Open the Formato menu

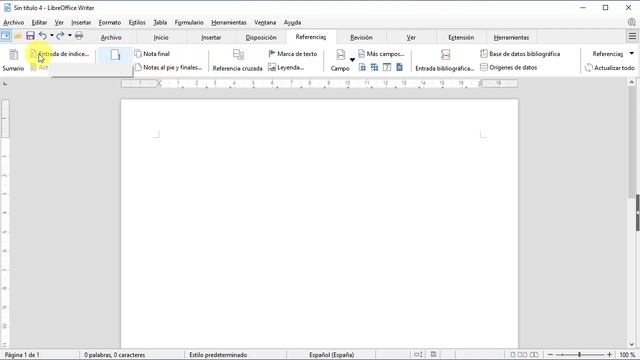pos(110,22)
